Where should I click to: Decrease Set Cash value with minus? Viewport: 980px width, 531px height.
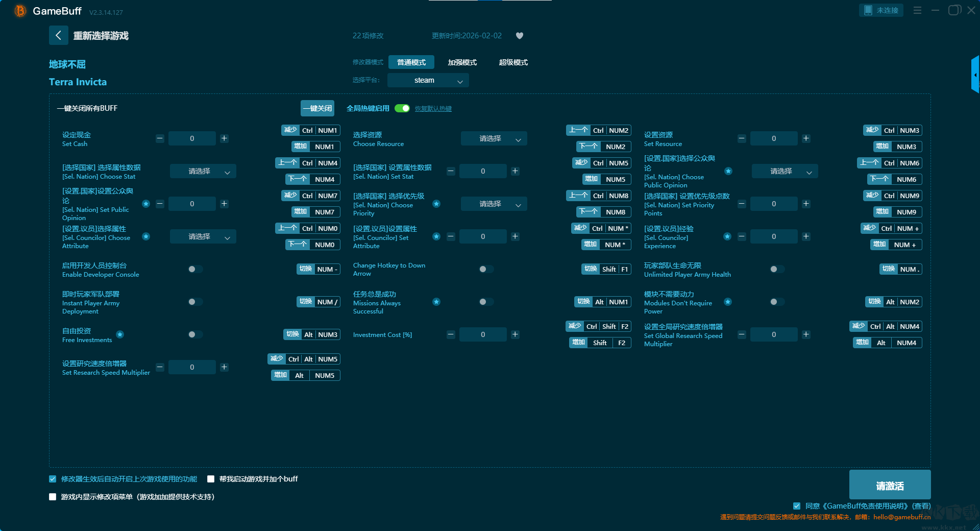pos(160,138)
